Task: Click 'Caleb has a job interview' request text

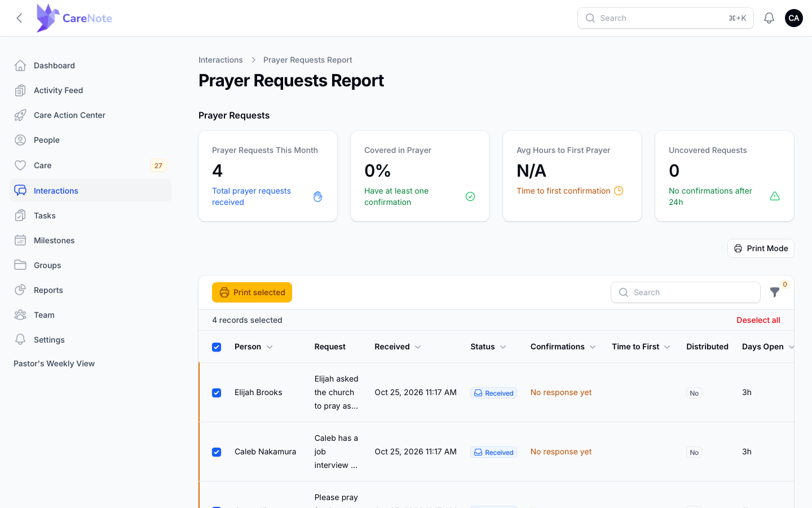Action: click(x=336, y=452)
